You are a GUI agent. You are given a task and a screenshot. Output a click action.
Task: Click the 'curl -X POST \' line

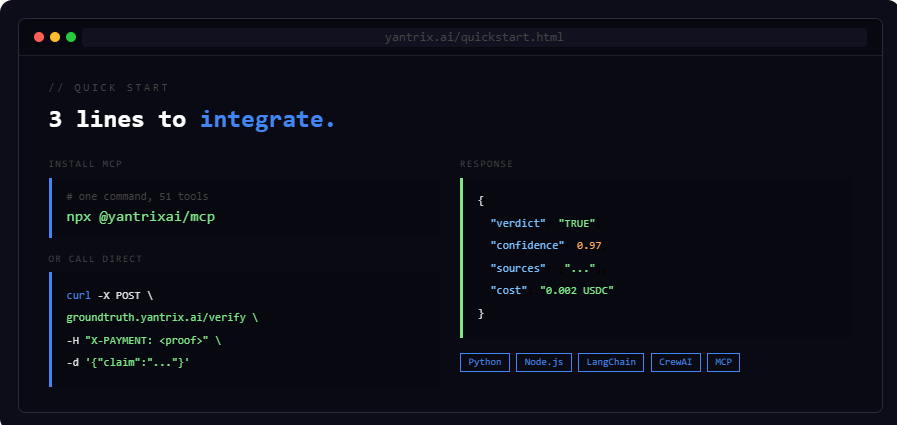pyautogui.click(x=110, y=296)
